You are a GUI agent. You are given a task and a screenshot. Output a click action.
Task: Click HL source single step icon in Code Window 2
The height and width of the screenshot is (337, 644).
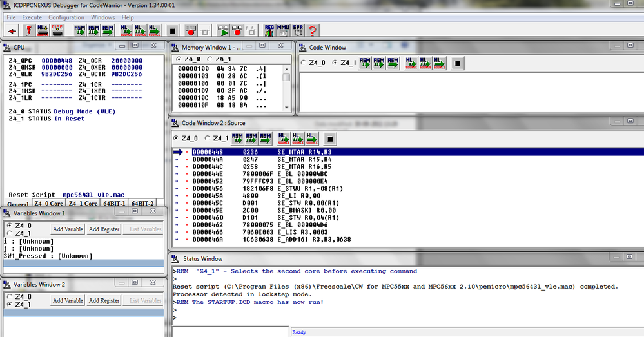click(x=284, y=139)
